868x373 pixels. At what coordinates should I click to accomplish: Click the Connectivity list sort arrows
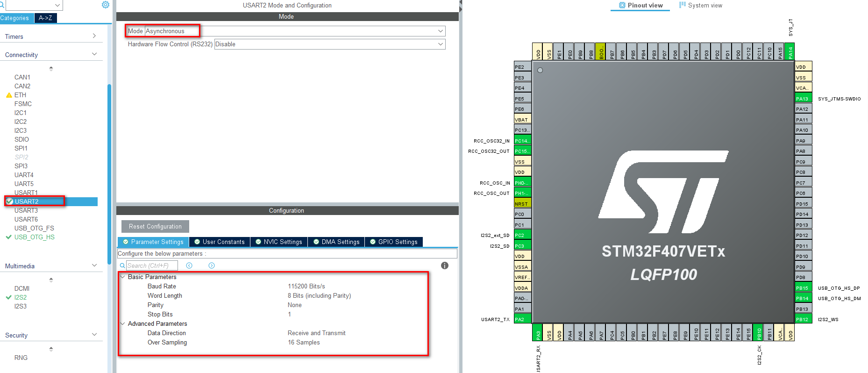(x=51, y=68)
